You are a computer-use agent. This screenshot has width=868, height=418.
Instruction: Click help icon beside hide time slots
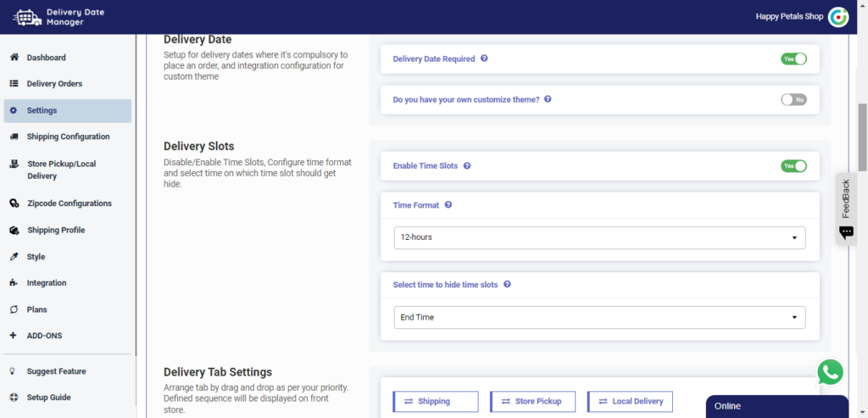[507, 285]
